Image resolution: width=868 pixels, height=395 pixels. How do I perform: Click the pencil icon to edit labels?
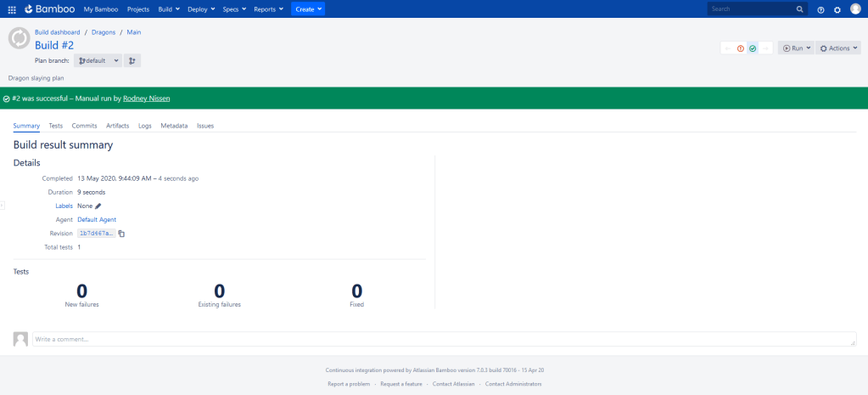[98, 206]
